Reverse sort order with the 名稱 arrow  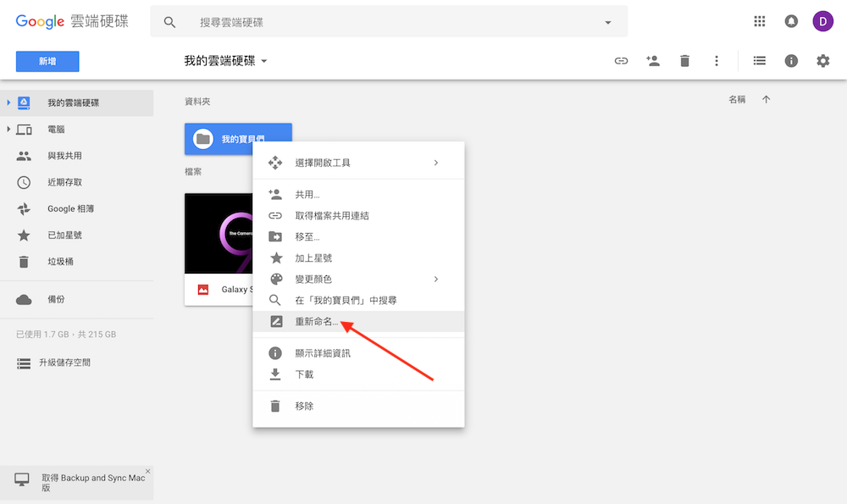[766, 99]
